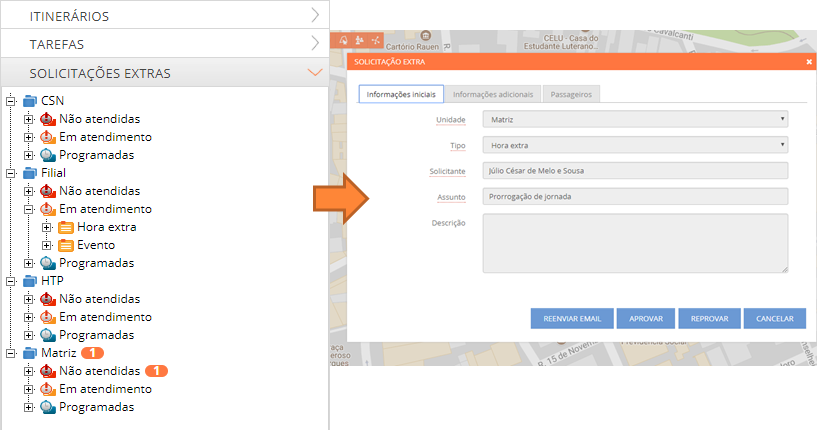Click blue clock icon of Filial Programadas
The height and width of the screenshot is (430, 817).
click(x=48, y=263)
